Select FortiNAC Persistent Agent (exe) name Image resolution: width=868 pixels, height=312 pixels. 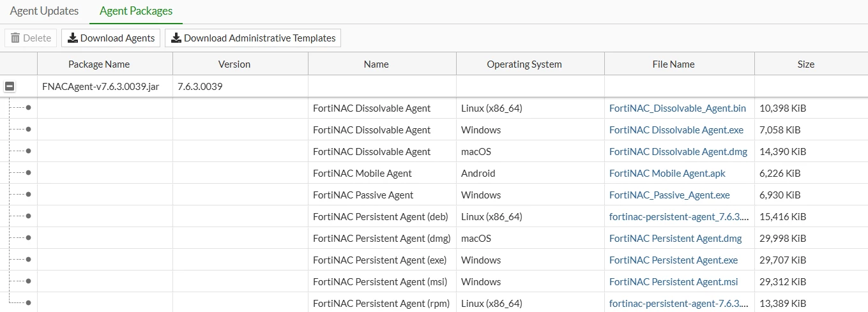(x=380, y=260)
